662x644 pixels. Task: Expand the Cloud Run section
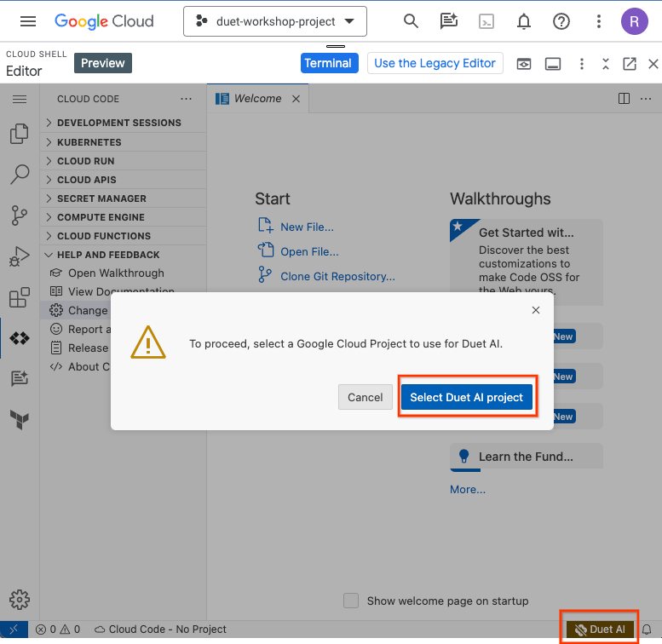[85, 161]
